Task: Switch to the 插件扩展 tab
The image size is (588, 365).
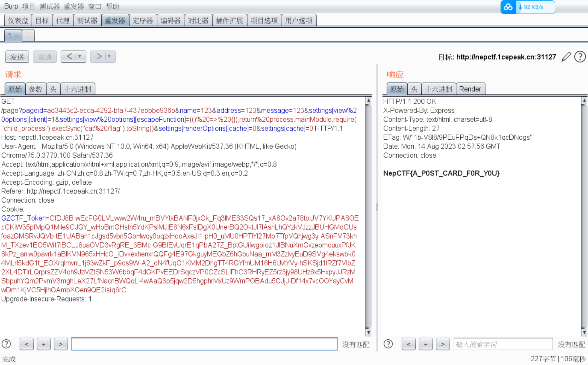Action: click(x=230, y=20)
